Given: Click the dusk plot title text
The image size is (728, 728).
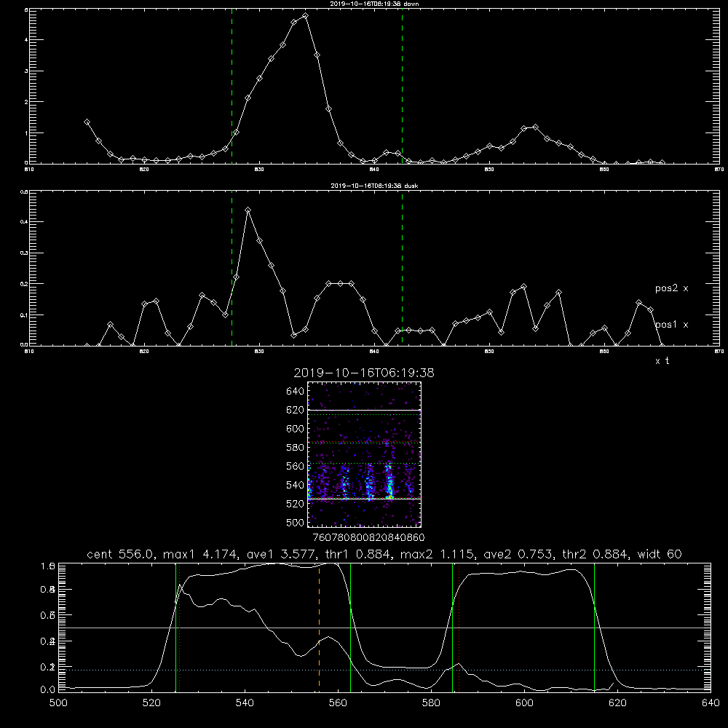Looking at the screenshot, I should click(374, 186).
